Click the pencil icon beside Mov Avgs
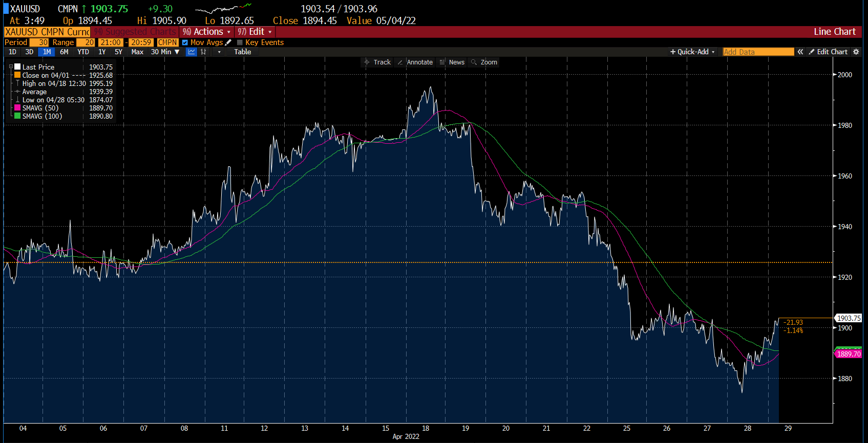 [228, 42]
